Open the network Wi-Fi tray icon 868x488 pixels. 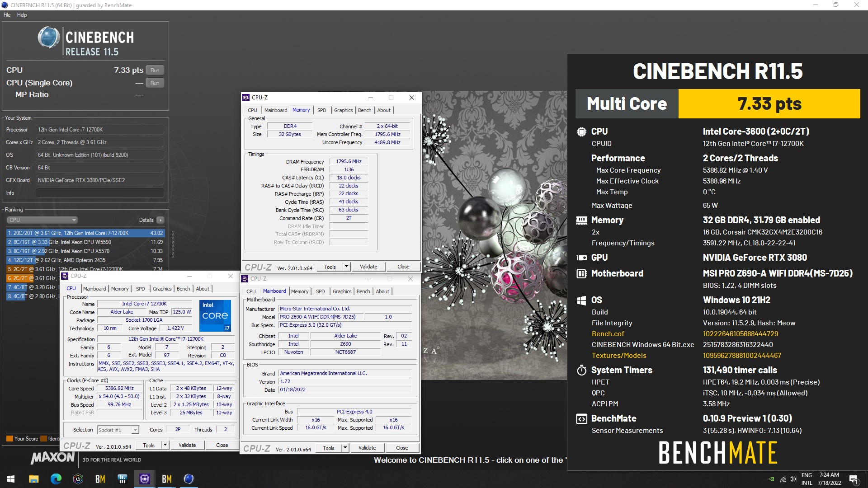[x=783, y=479]
